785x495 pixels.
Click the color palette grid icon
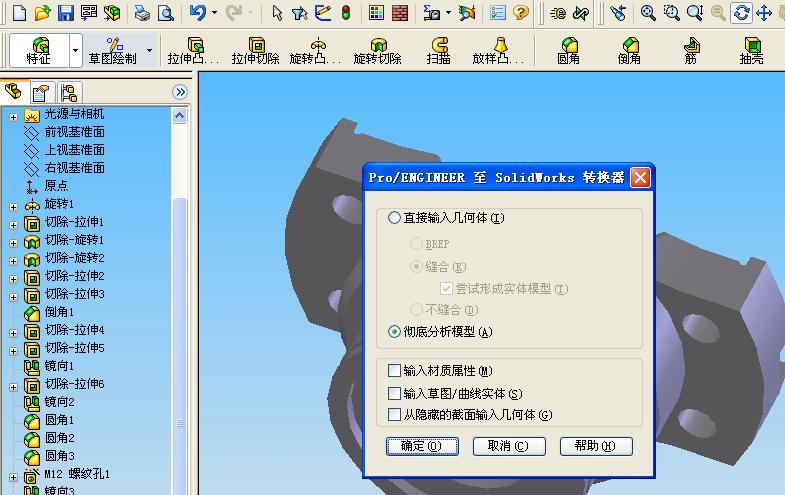376,13
